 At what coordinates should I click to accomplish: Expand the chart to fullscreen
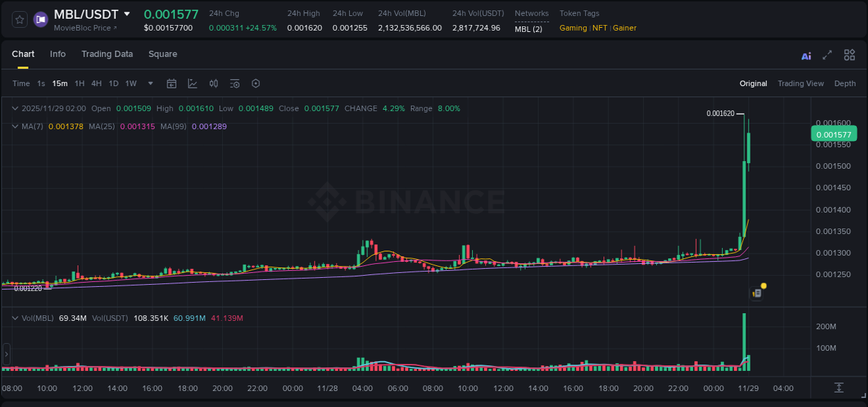click(x=826, y=54)
